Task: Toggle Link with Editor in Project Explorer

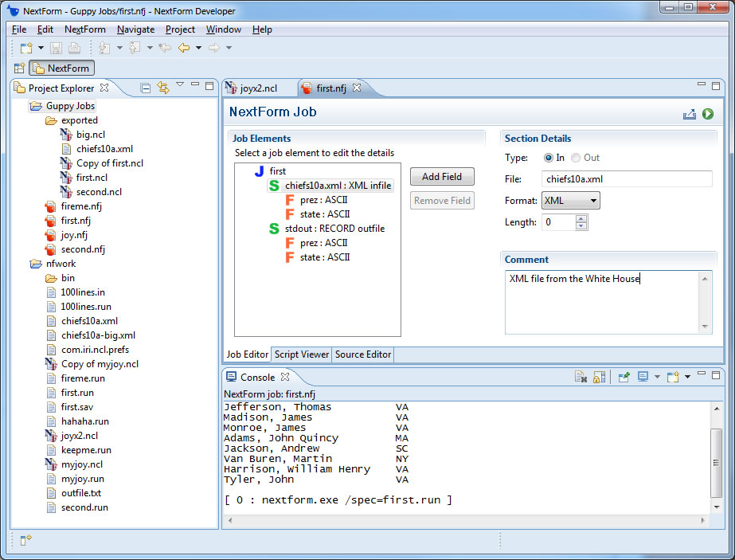Action: click(x=162, y=88)
